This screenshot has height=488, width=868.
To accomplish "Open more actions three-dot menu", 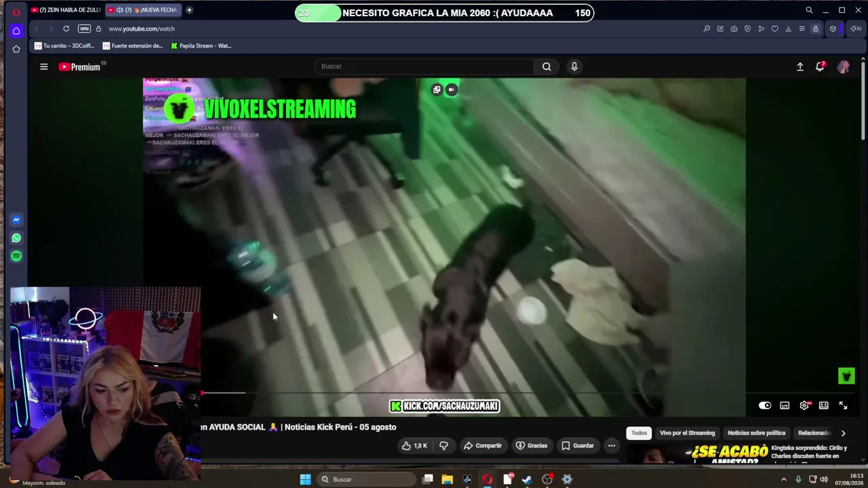I will [612, 445].
